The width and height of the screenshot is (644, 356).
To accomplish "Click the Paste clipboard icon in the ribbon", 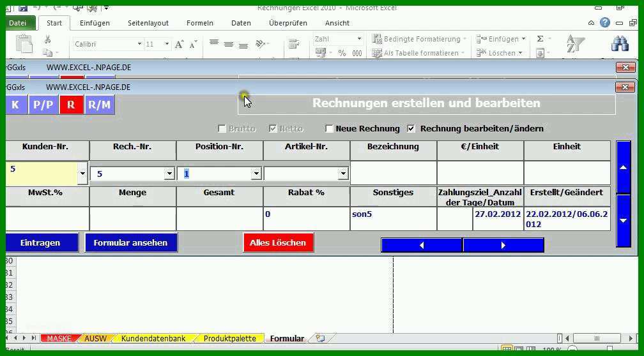I will coord(24,44).
